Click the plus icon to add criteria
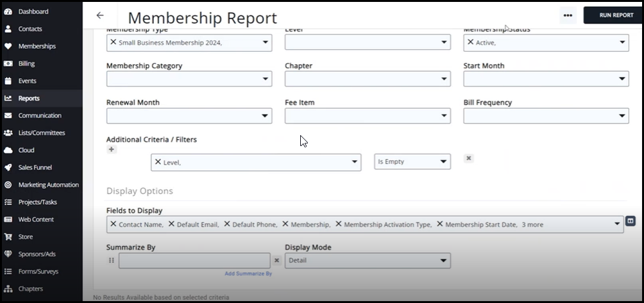 [112, 149]
